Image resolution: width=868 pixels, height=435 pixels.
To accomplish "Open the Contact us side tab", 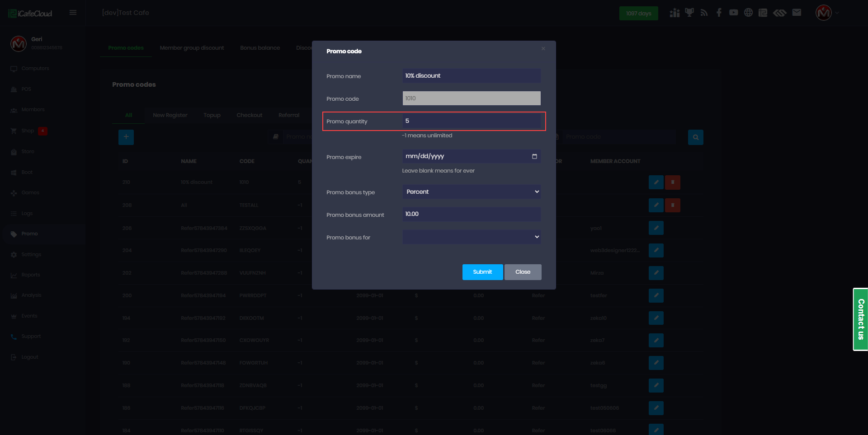I will click(x=860, y=319).
